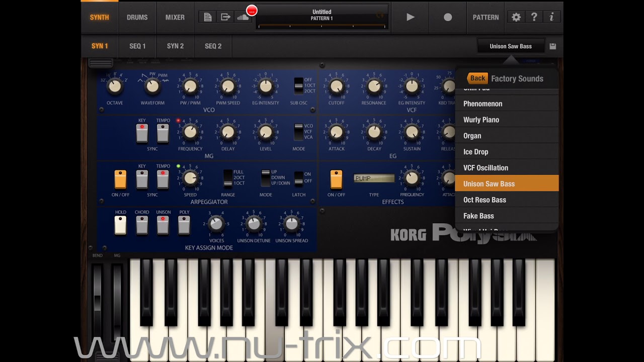Click the VOICES knob
This screenshot has height=362, width=644.
point(216,223)
